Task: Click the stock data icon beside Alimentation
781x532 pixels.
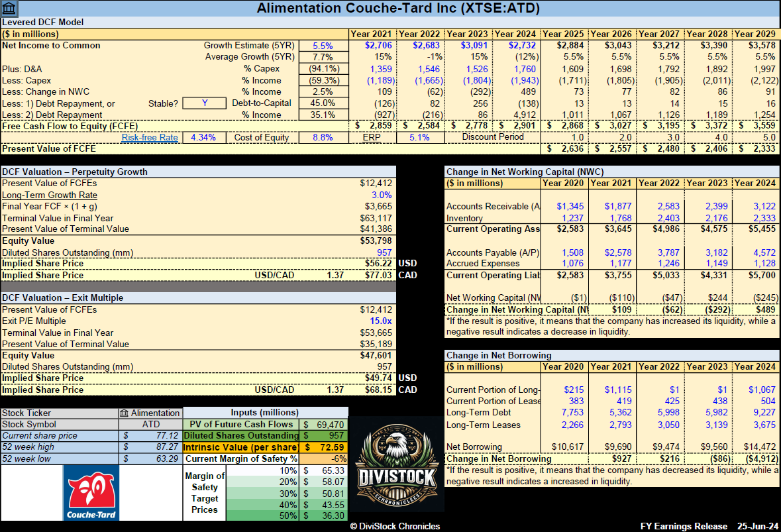Action: (124, 413)
